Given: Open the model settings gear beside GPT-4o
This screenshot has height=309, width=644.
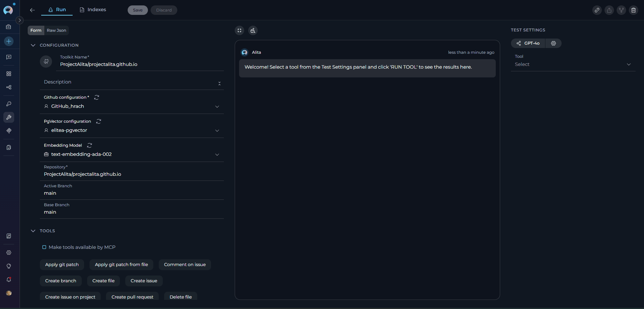Looking at the screenshot, I should [x=553, y=43].
